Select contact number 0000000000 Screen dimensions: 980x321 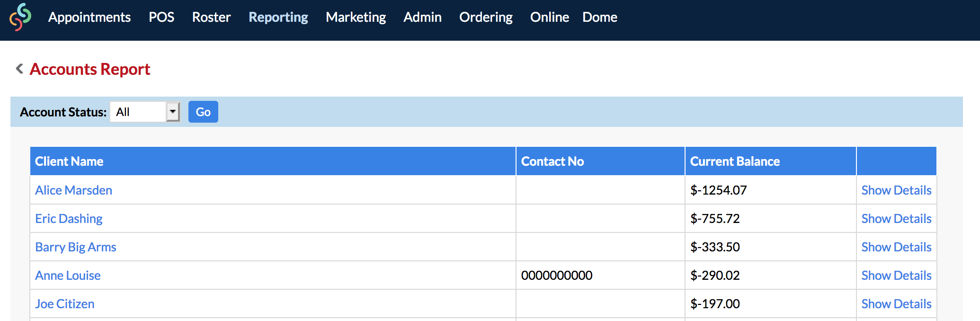pyautogui.click(x=557, y=275)
